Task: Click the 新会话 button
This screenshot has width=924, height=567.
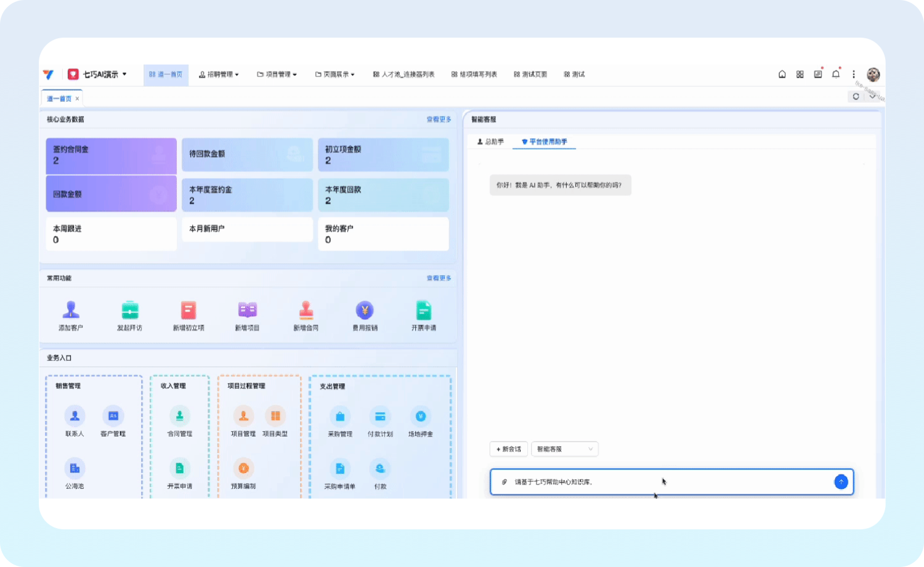Action: (x=509, y=449)
